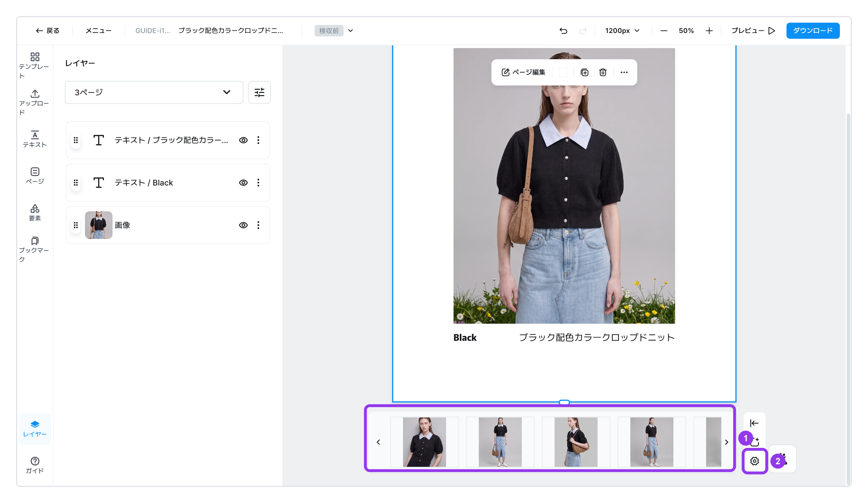The height and width of the screenshot is (503, 868).
Task: Open the テキスト tool in sidebar
Action: click(x=34, y=139)
